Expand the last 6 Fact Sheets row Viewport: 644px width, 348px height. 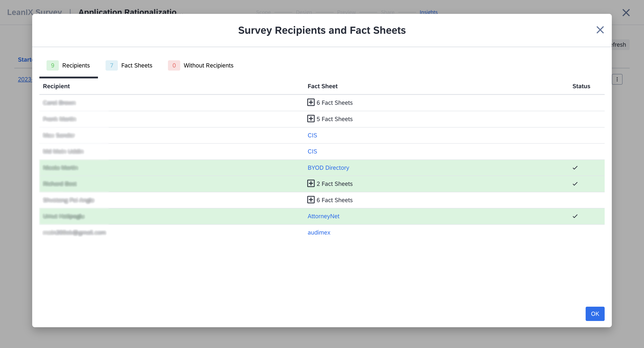(x=311, y=200)
